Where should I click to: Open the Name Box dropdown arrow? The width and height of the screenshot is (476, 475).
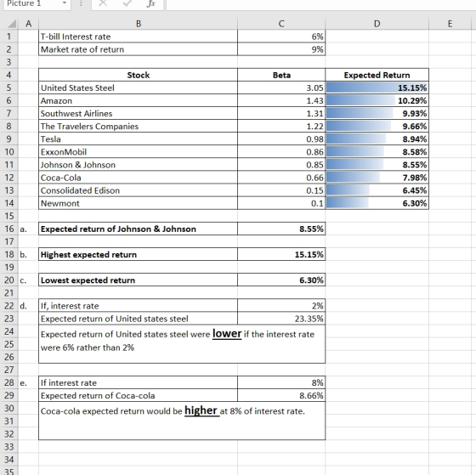64,3
